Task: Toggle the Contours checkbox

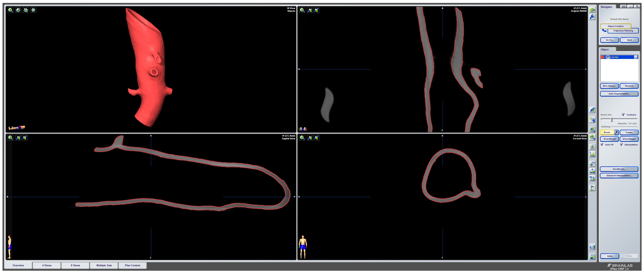Action: (623, 115)
